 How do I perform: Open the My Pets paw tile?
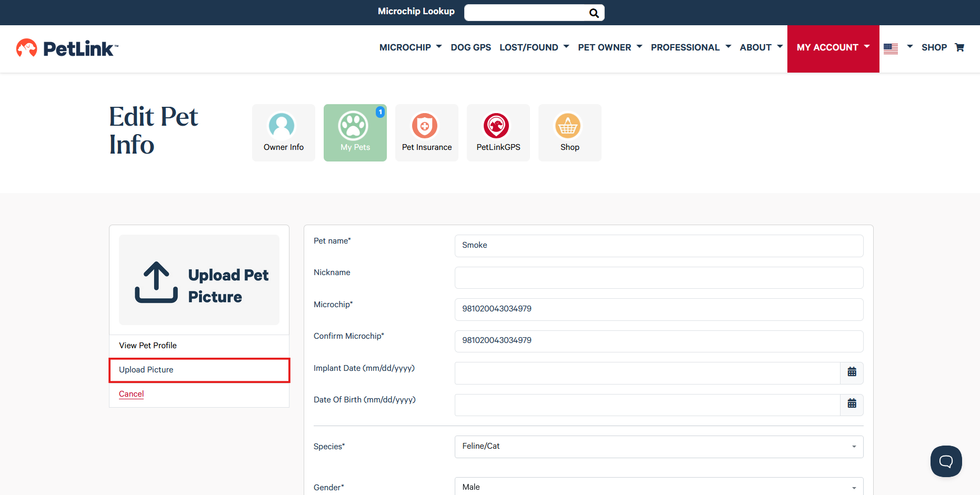click(x=355, y=133)
